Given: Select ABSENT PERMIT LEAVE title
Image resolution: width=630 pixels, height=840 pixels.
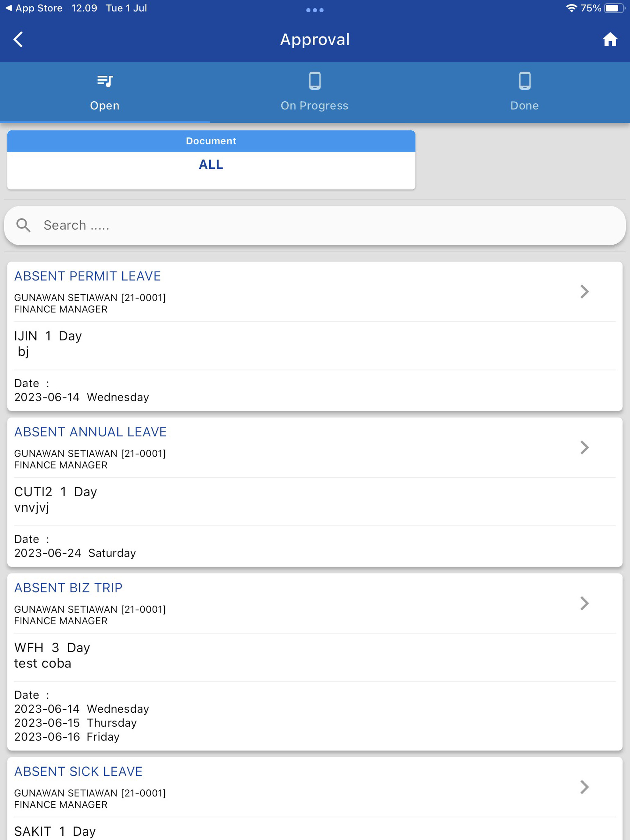Looking at the screenshot, I should [87, 276].
